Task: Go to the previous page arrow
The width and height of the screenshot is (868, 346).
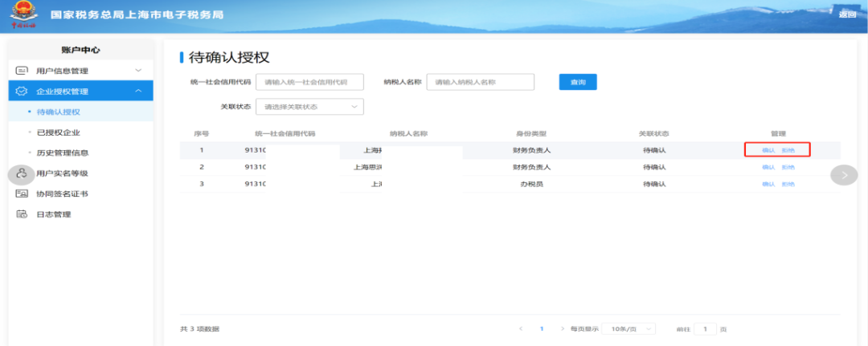Action: click(521, 329)
